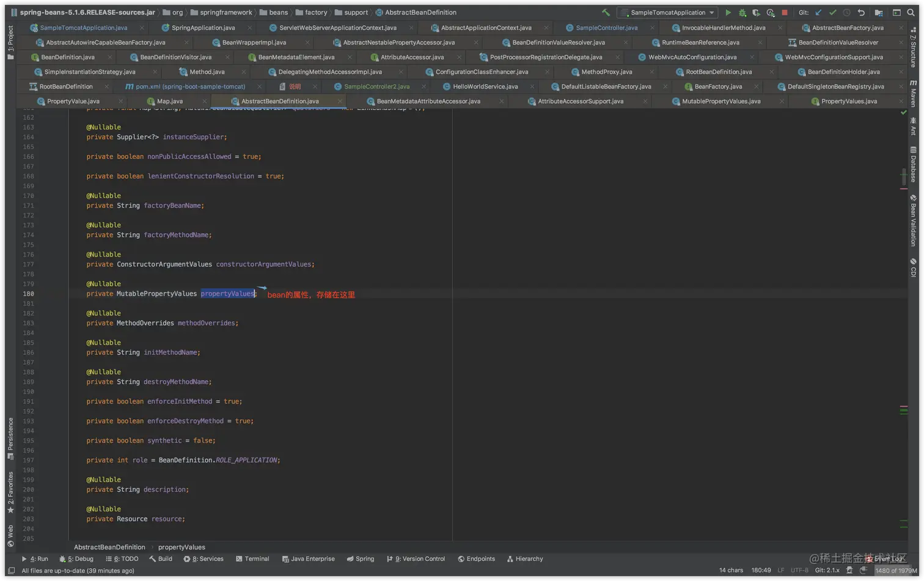Toggle the Persistence tool window
The height and width of the screenshot is (581, 924).
[10, 439]
